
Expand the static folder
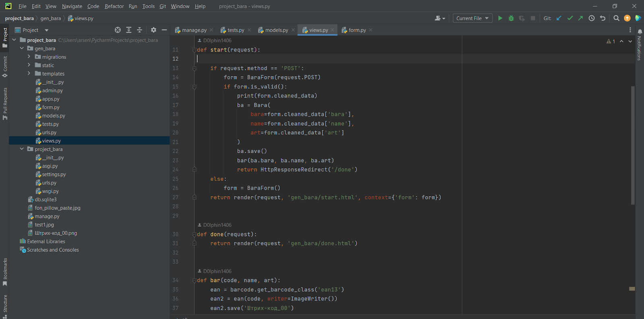click(x=29, y=65)
